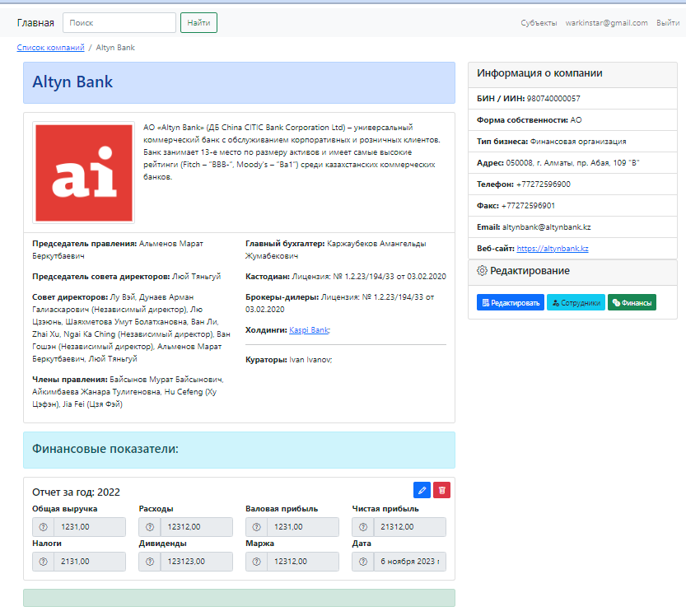Click the Дивиденды field 123123,00
This screenshot has width=686, height=616.
(x=197, y=562)
